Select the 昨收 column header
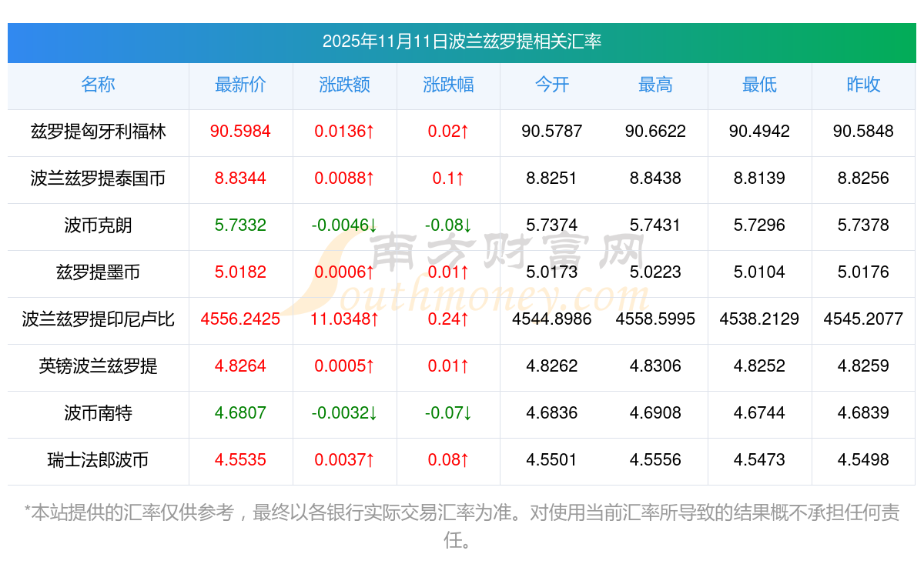924x564 pixels. [x=863, y=85]
